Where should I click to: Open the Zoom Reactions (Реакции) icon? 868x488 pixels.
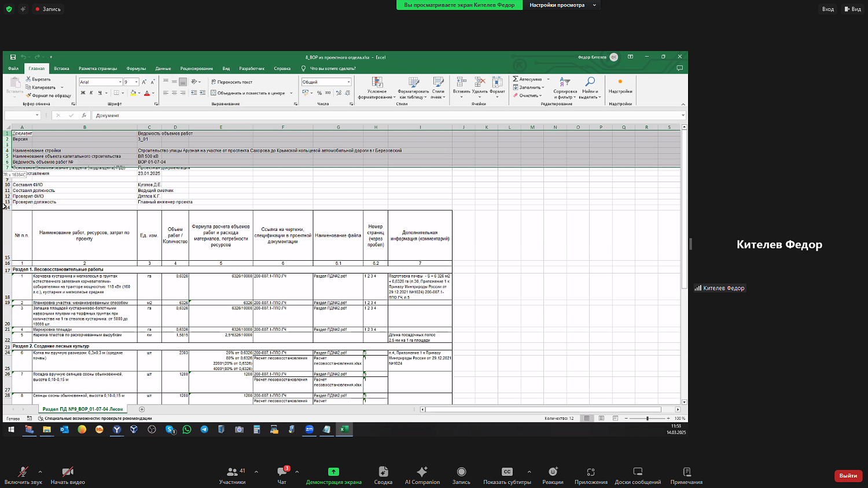553,472
